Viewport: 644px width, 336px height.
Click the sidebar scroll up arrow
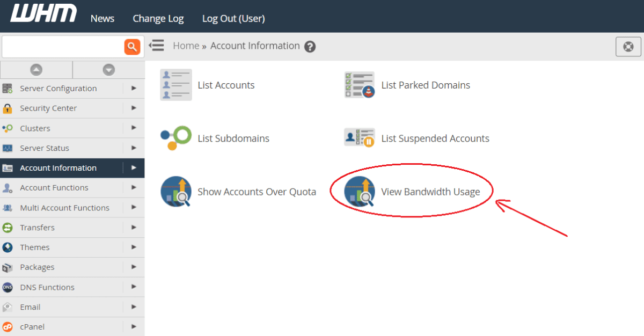click(x=36, y=69)
